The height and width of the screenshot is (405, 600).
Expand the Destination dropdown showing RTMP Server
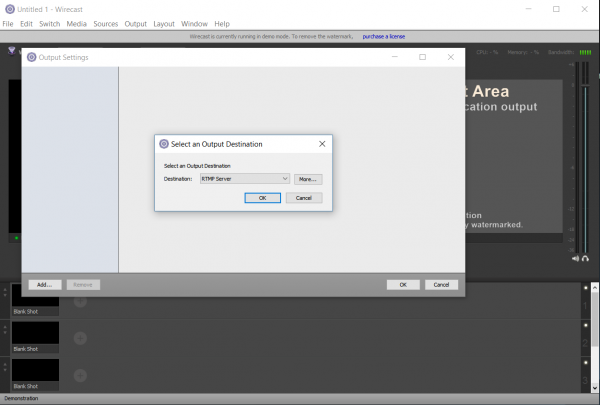click(245, 179)
